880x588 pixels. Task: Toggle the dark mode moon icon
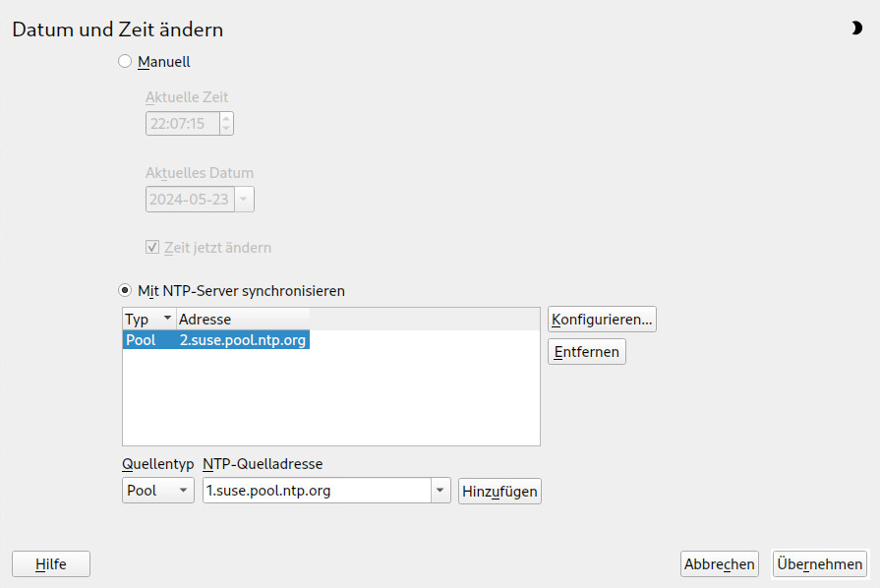(x=855, y=29)
